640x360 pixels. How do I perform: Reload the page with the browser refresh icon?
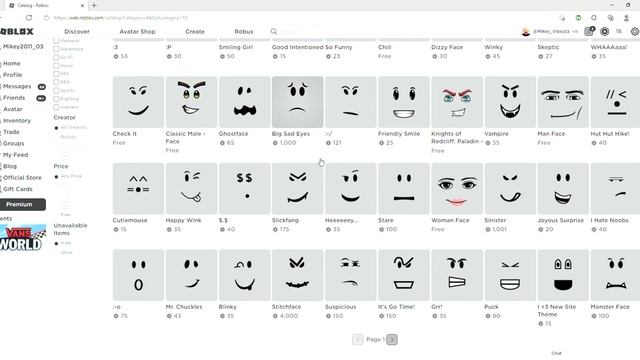pyautogui.click(x=29, y=18)
